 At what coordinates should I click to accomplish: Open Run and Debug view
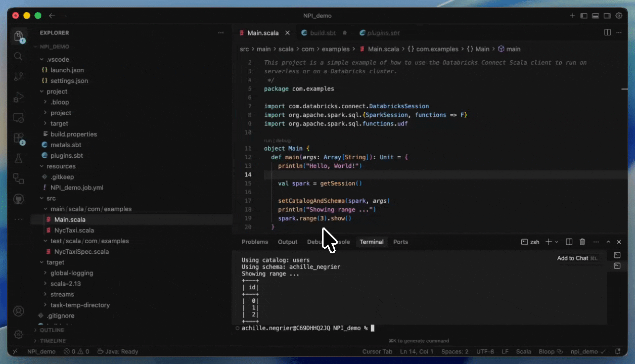[19, 97]
